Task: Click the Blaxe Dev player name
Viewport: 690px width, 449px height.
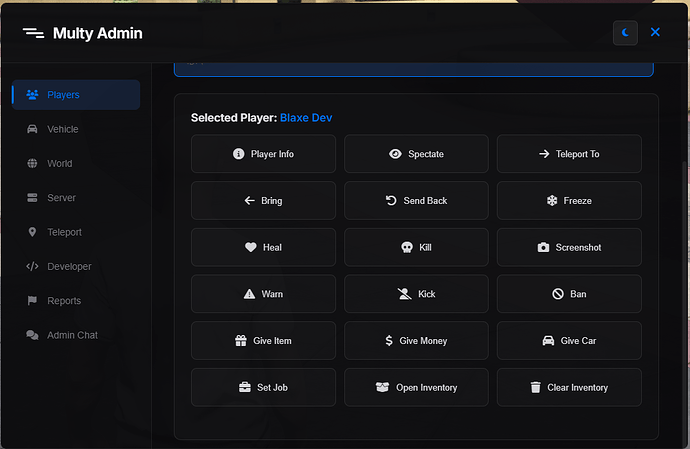Action: (x=306, y=118)
